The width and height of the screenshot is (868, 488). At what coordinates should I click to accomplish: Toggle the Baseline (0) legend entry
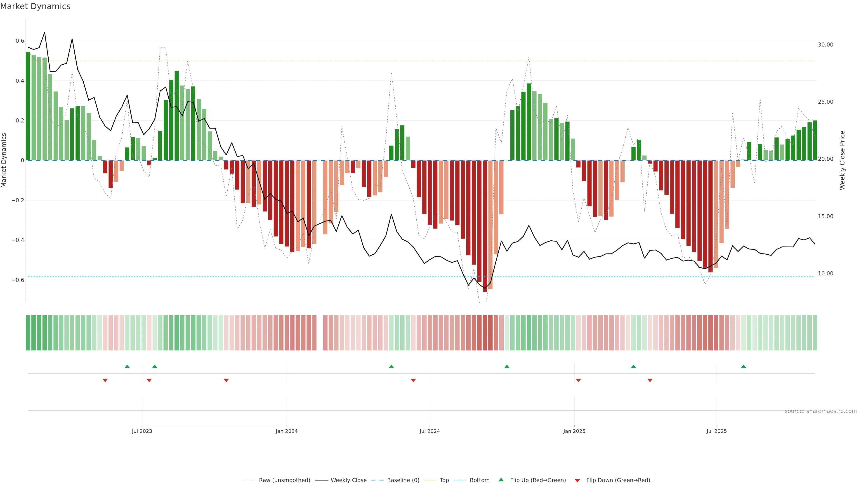tap(403, 480)
